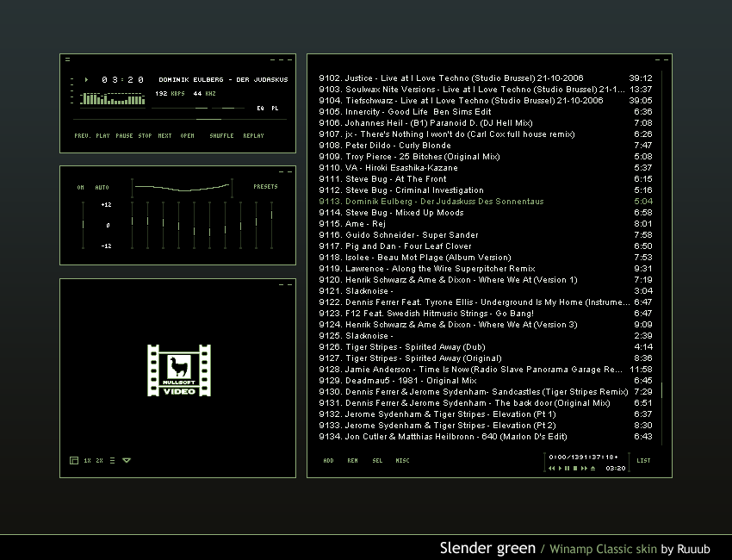Click eject icon in playlist mini controls
This screenshot has width=732, height=560.
[592, 468]
